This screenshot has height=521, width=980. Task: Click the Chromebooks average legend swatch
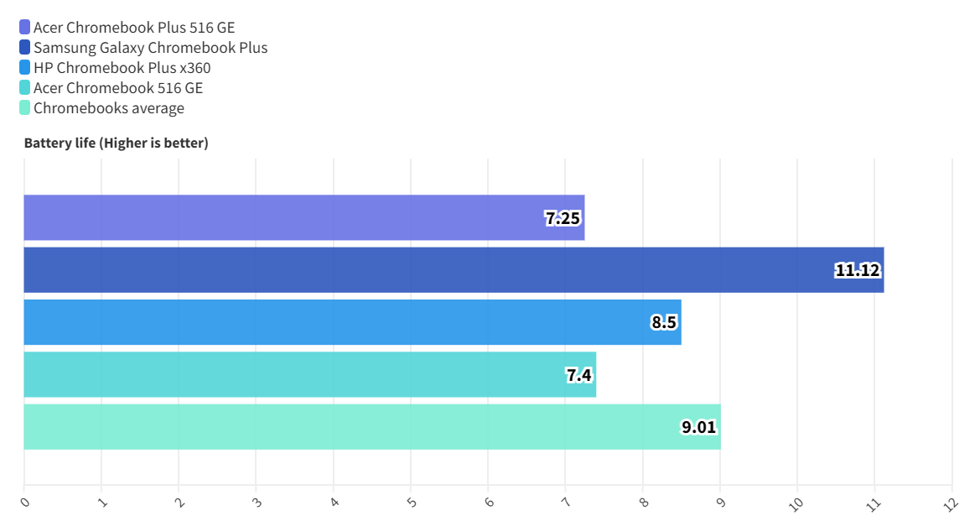(x=24, y=107)
